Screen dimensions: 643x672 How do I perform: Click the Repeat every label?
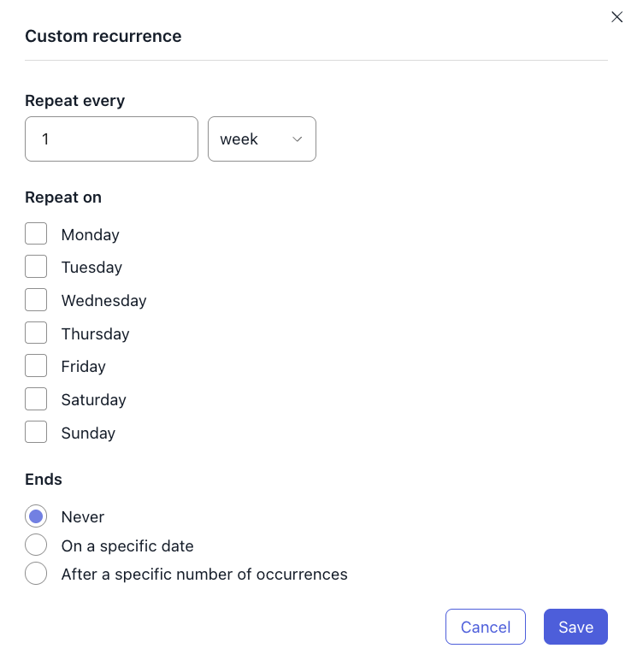(x=75, y=101)
